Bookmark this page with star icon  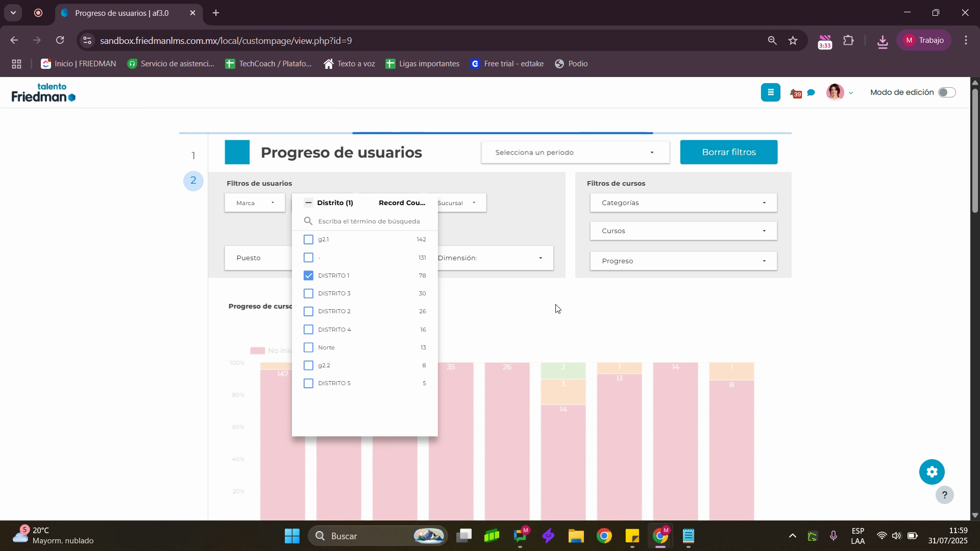pos(793,41)
